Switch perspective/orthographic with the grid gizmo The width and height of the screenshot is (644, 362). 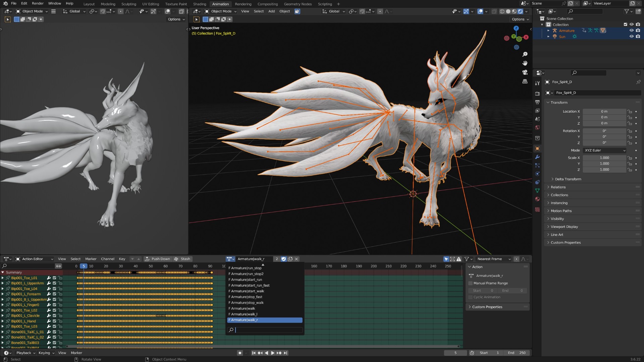(525, 81)
